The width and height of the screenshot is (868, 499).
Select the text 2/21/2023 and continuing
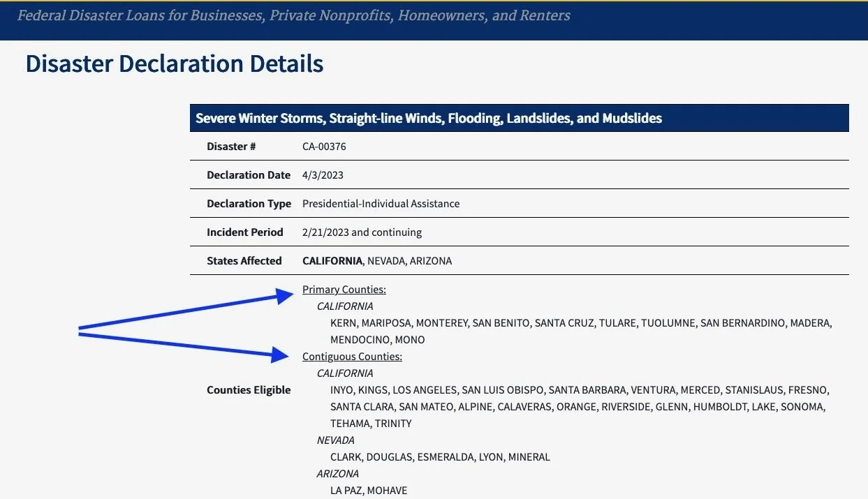point(362,232)
